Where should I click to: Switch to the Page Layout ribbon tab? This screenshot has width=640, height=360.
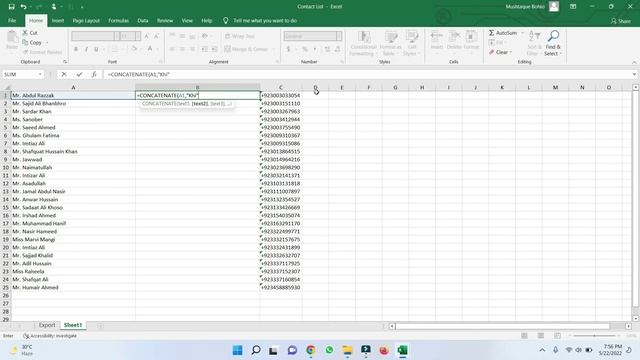86,20
